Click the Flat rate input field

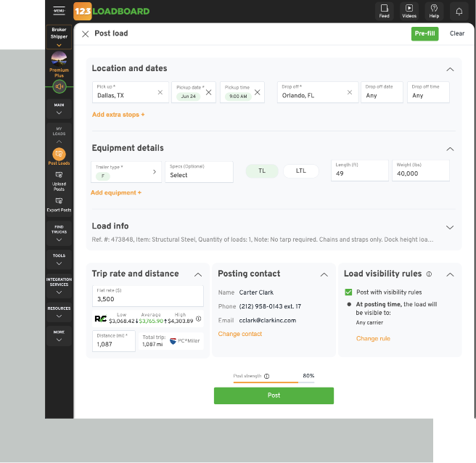[x=148, y=296]
